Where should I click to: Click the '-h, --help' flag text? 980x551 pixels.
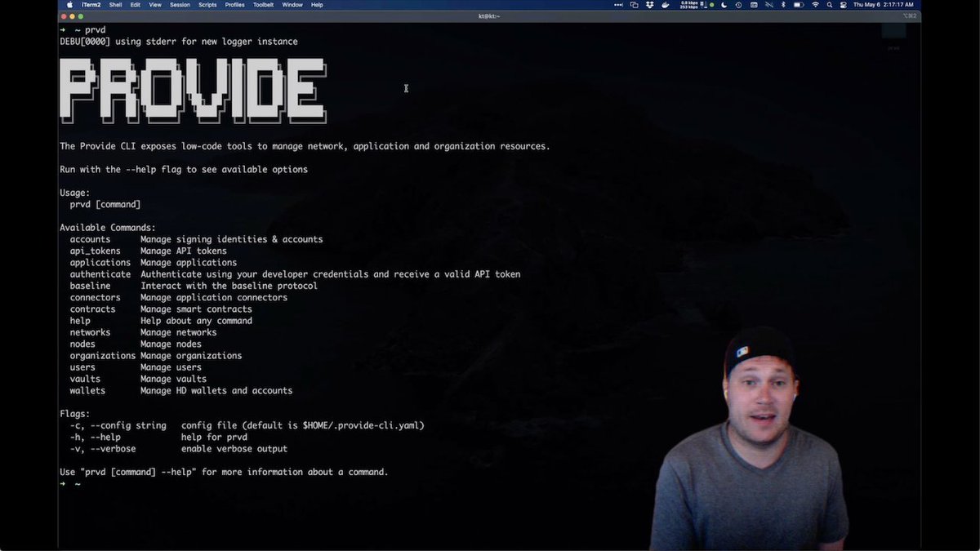tap(95, 437)
